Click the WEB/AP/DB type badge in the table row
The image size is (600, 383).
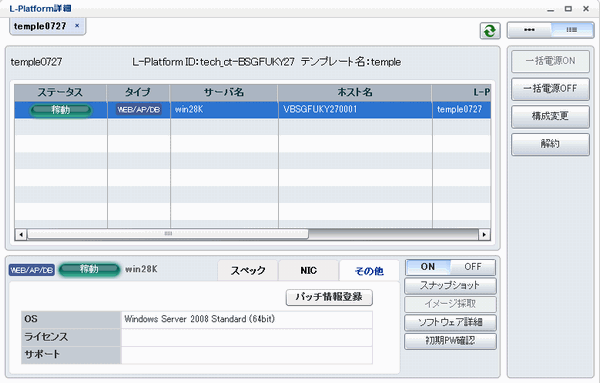[139, 109]
